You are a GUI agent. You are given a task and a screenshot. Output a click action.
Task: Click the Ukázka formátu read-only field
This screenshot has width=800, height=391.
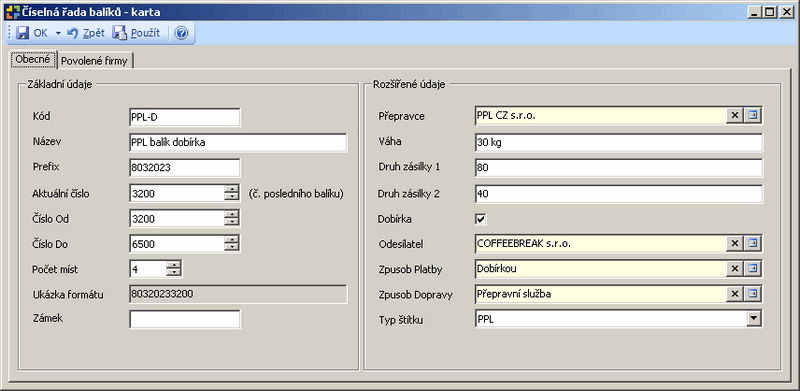[238, 295]
